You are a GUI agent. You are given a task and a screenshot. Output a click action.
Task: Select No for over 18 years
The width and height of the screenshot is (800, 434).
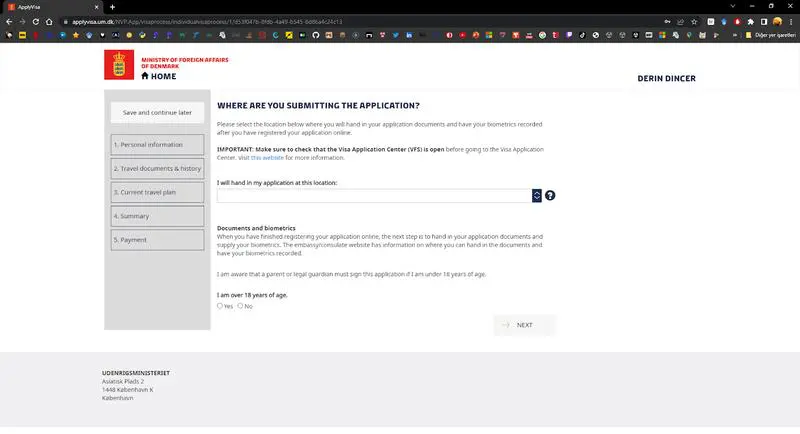pyautogui.click(x=240, y=306)
